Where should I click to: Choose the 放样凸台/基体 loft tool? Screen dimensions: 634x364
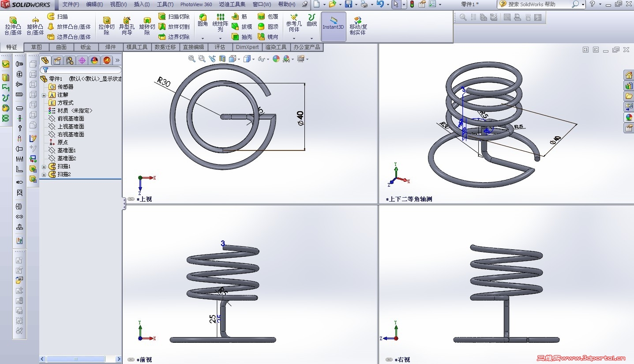coord(69,26)
